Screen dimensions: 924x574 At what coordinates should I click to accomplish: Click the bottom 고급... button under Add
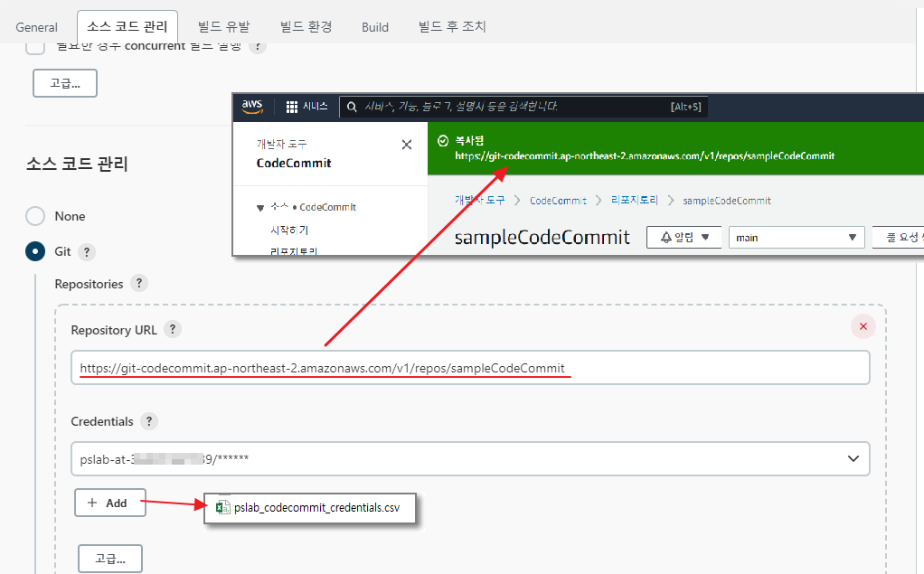[x=110, y=558]
